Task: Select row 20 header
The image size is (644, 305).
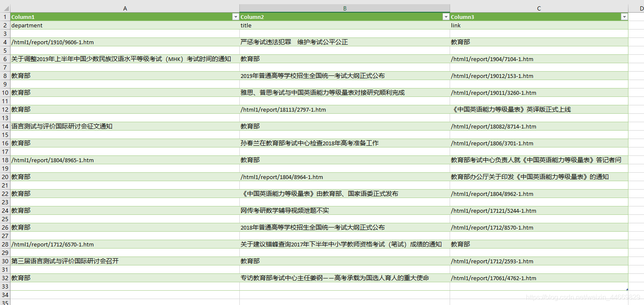Action: (x=5, y=177)
